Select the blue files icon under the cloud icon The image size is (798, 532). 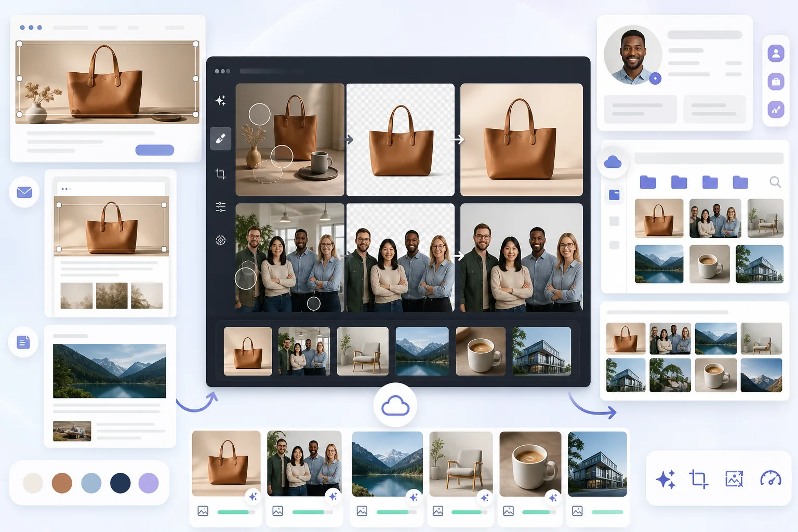pyautogui.click(x=615, y=195)
